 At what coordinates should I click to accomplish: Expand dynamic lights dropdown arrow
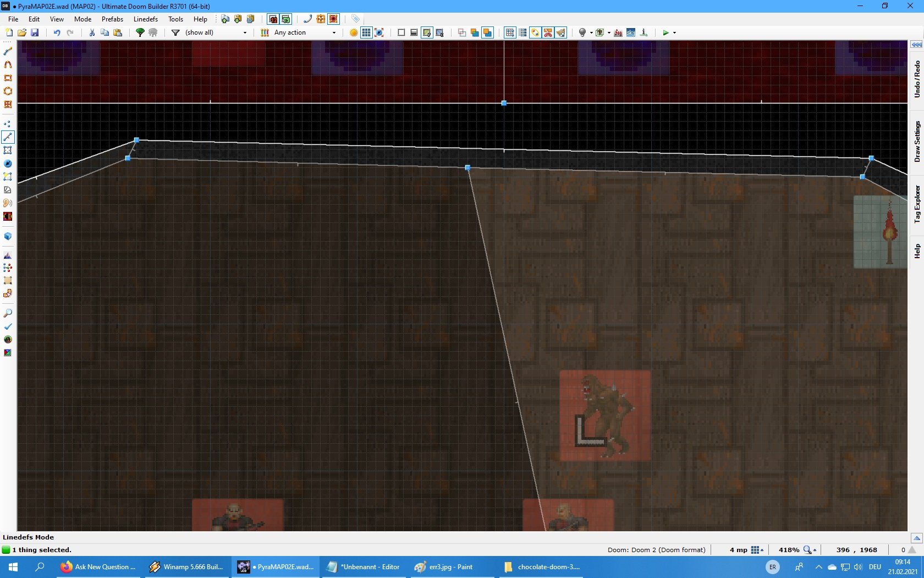click(x=591, y=32)
